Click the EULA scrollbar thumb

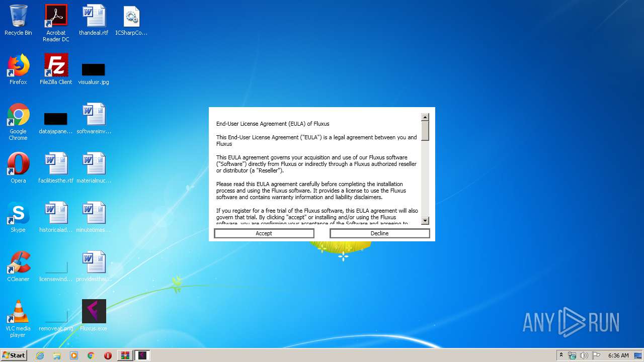(x=425, y=131)
